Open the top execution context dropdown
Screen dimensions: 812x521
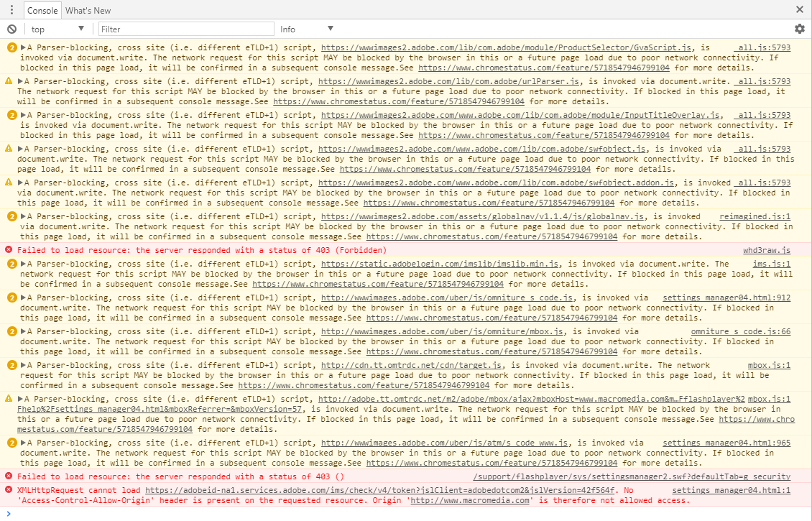57,29
